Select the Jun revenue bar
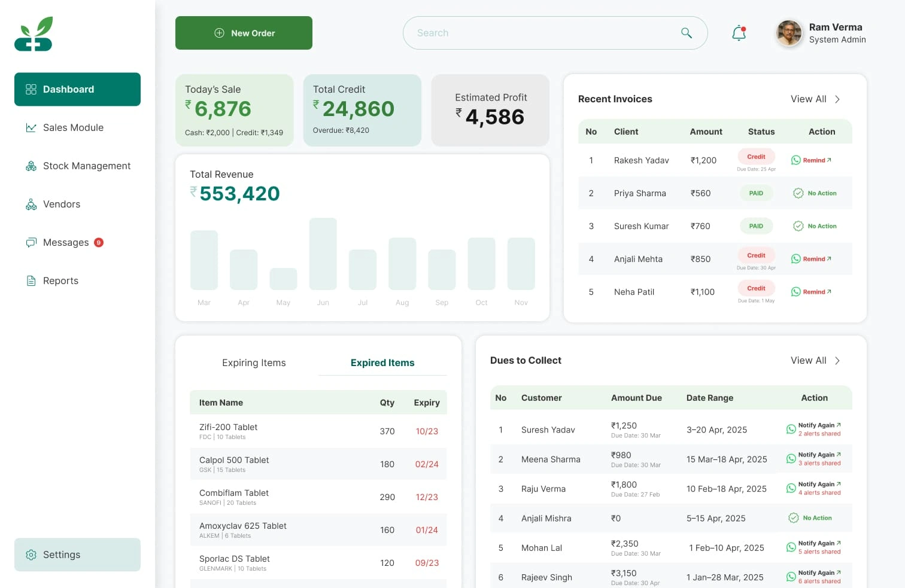This screenshot has height=588, width=905. 323,254
